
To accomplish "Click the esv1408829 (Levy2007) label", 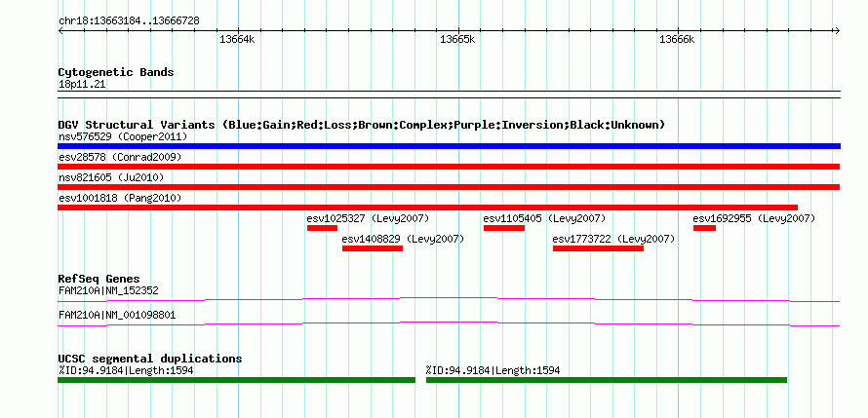I will point(403,239).
